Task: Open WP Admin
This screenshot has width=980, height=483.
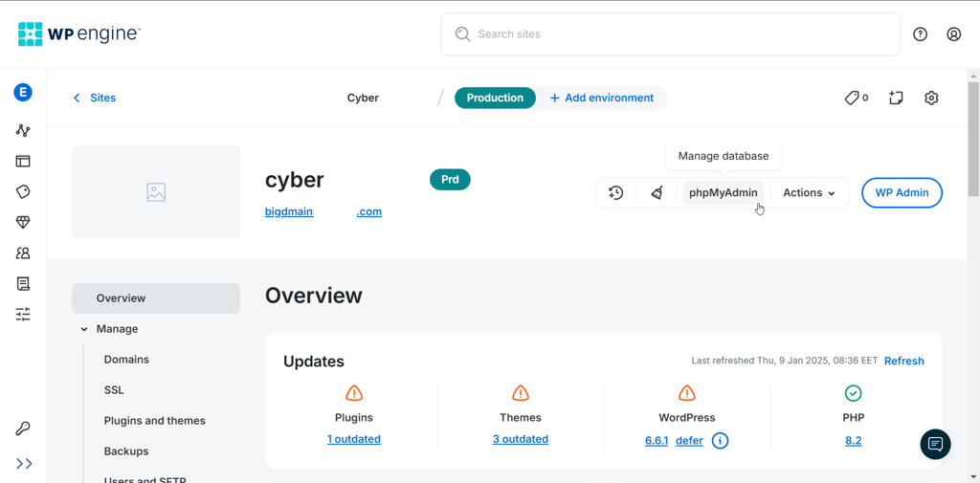Action: click(x=902, y=193)
